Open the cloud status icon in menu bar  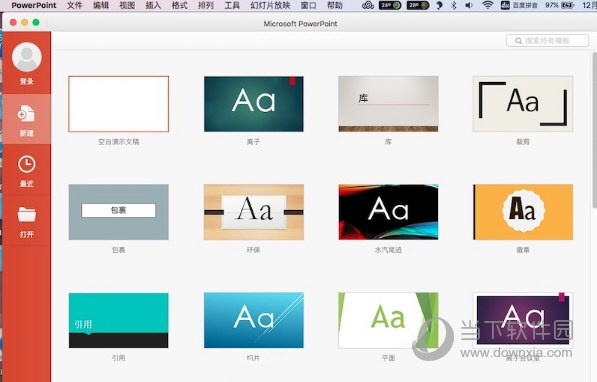[368, 5]
